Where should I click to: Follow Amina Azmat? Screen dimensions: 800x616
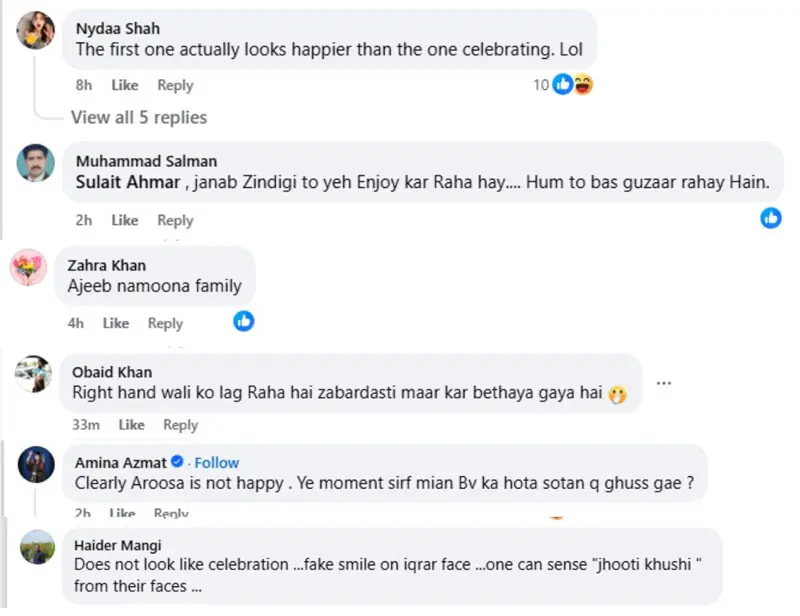point(217,462)
